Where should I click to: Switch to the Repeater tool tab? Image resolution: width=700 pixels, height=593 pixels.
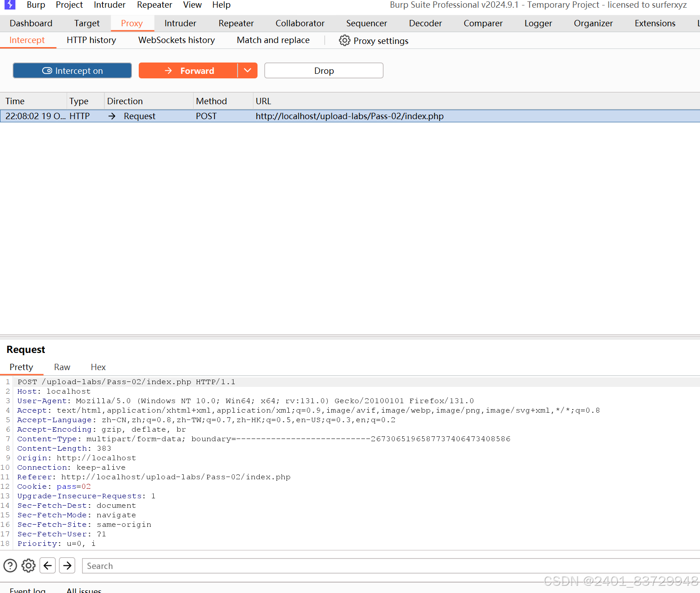236,23
